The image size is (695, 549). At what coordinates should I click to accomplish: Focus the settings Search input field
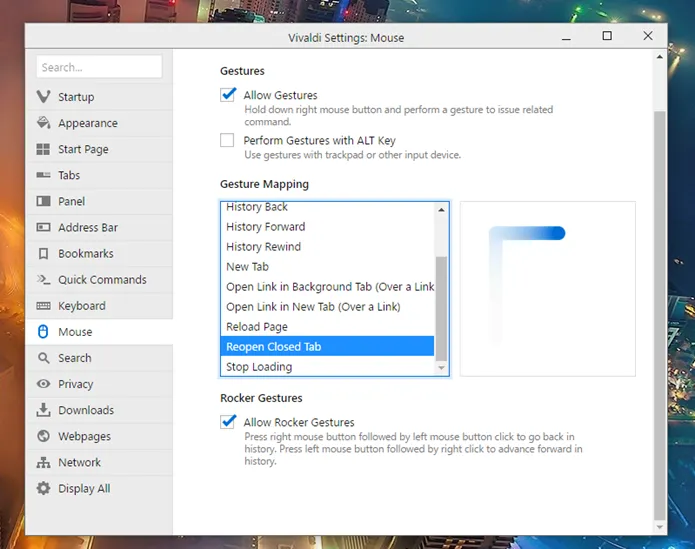99,67
